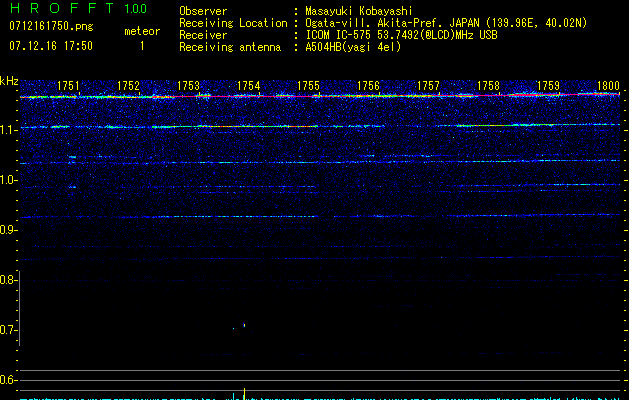This screenshot has height=400, width=629.
Task: Click the Receiving Location value text
Action: (x=446, y=23)
